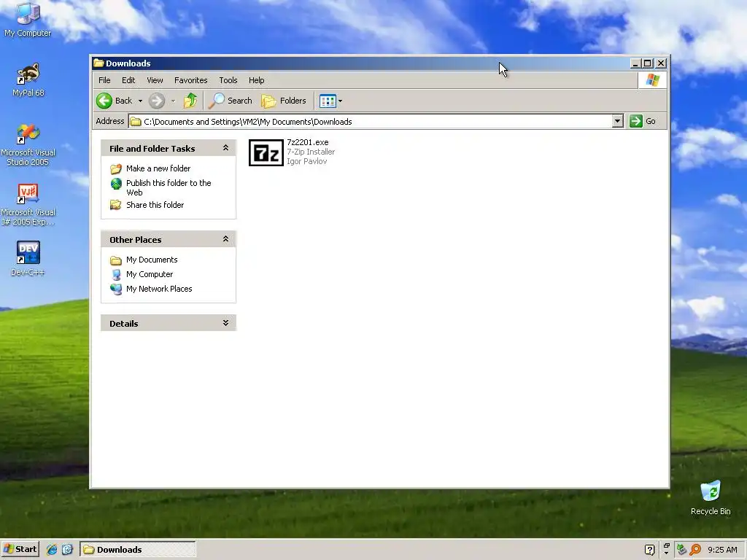The height and width of the screenshot is (560, 747).
Task: Open the File menu
Action: 104,80
